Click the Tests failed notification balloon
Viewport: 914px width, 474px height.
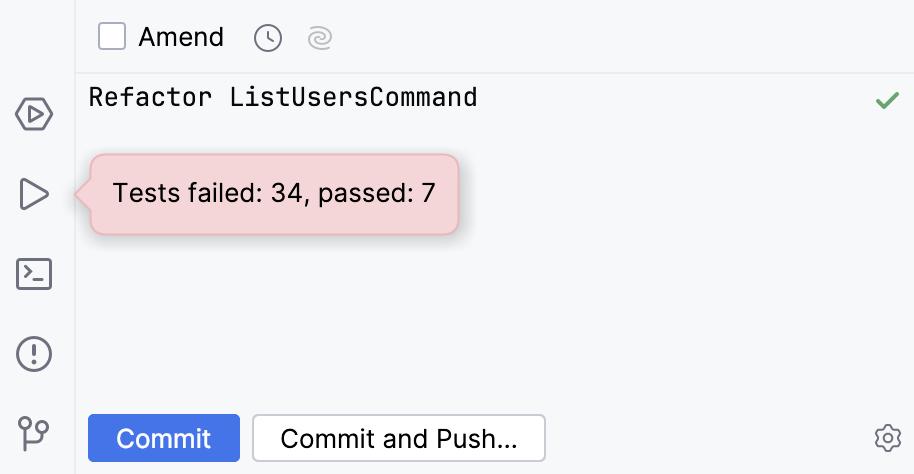click(274, 193)
